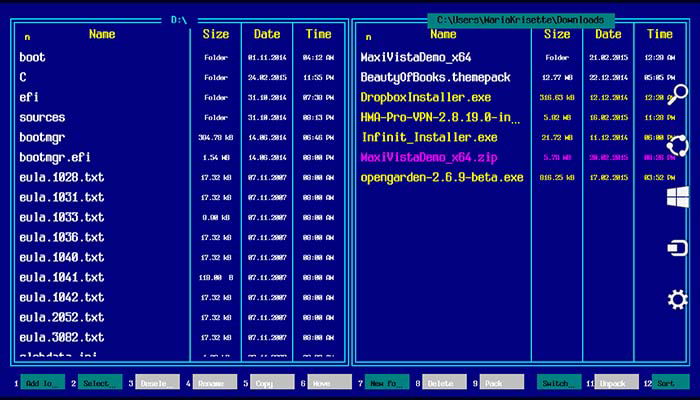Click the Downloads path bar
Image resolution: width=700 pixels, height=400 pixels.
coord(521,20)
